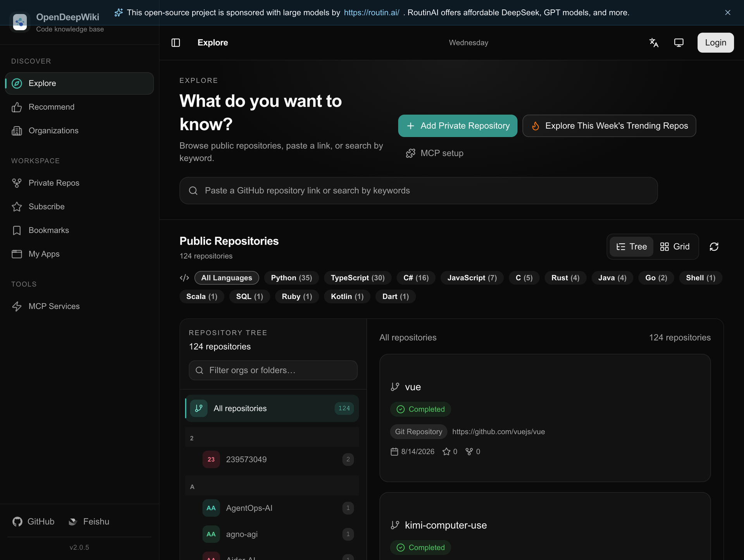Image resolution: width=744 pixels, height=560 pixels.
Task: Click the 239573049 organization avatar
Action: point(211,459)
